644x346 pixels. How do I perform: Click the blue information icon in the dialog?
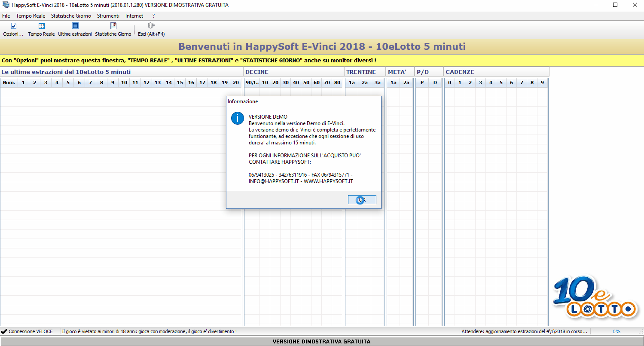238,118
